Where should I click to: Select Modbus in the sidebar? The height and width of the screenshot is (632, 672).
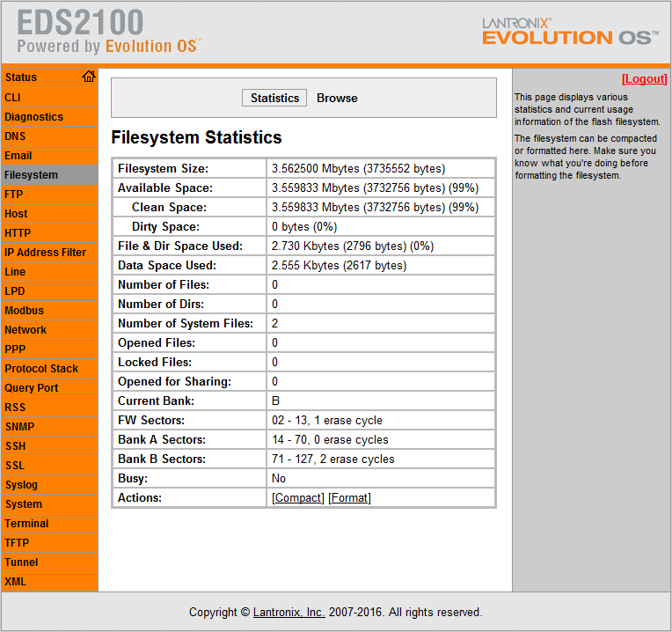[x=50, y=311]
